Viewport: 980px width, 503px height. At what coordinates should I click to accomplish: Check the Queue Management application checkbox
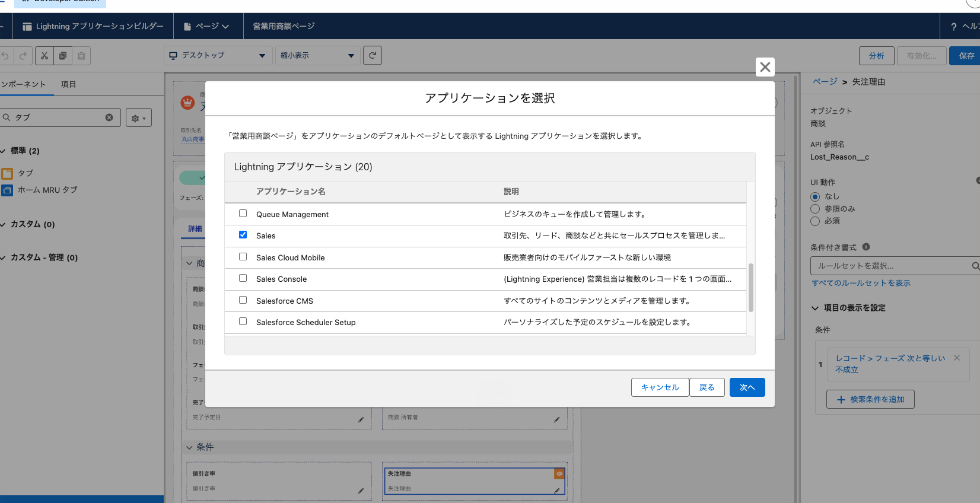[243, 214]
